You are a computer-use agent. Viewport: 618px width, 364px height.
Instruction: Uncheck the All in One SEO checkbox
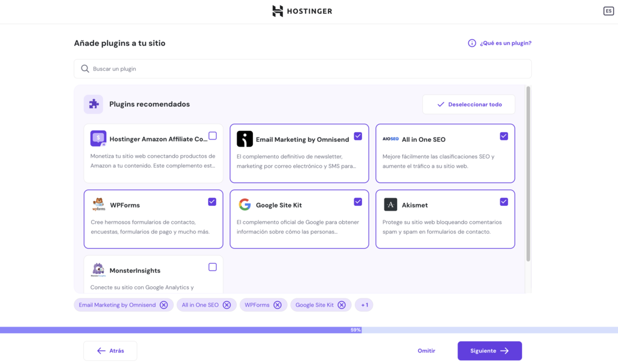[x=504, y=136]
